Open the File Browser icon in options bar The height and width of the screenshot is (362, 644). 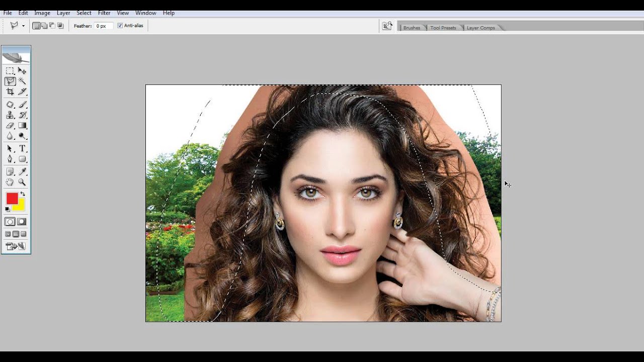point(387,26)
